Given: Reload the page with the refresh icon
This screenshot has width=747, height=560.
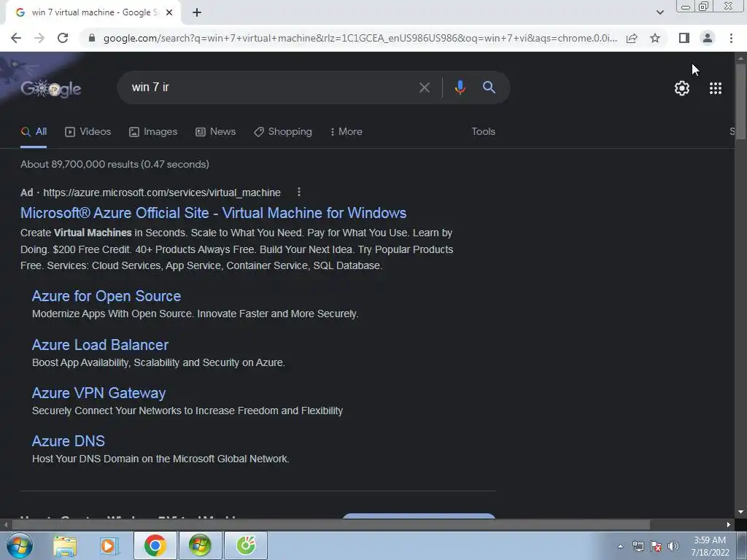Looking at the screenshot, I should tap(63, 38).
